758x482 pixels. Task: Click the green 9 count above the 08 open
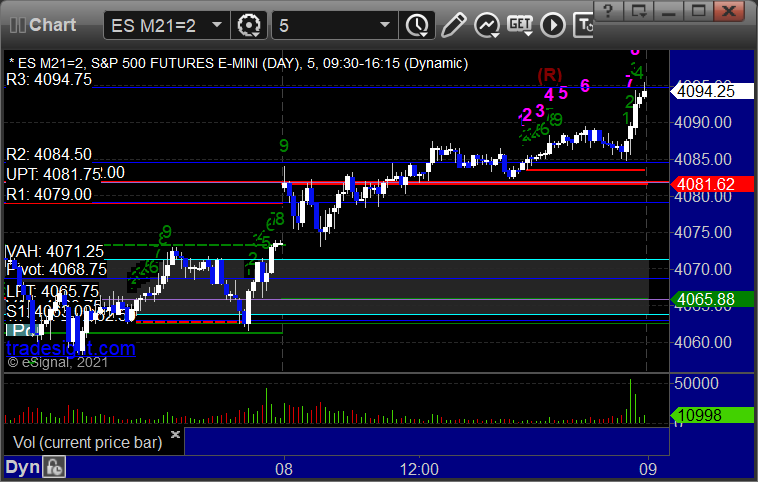tap(284, 146)
